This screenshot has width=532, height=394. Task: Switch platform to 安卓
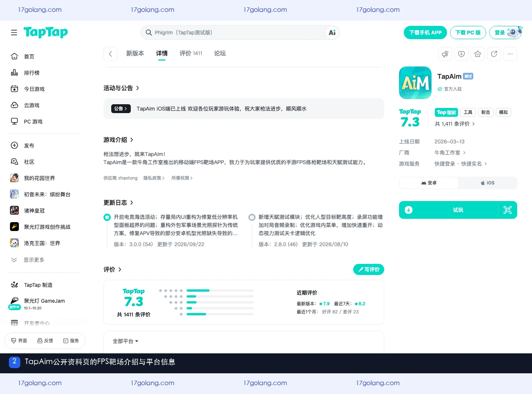[429, 183]
